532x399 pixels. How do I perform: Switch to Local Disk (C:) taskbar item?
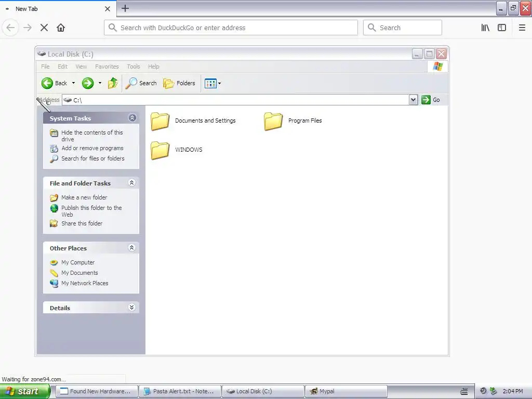click(x=263, y=391)
